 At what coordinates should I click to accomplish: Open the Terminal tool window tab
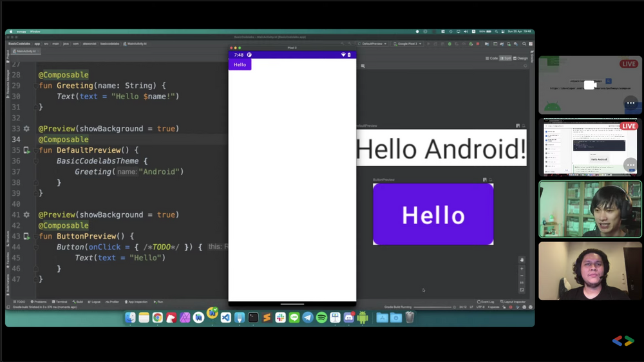coord(60,301)
